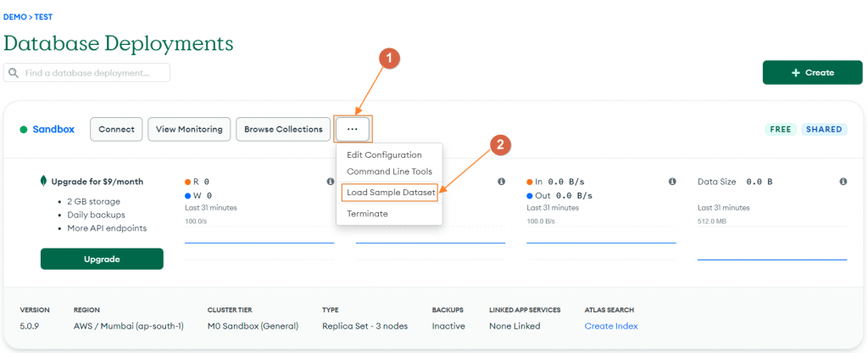868x353 pixels.
Task: Click the MongoDB leaf icon by Upgrade
Action: 43,182
